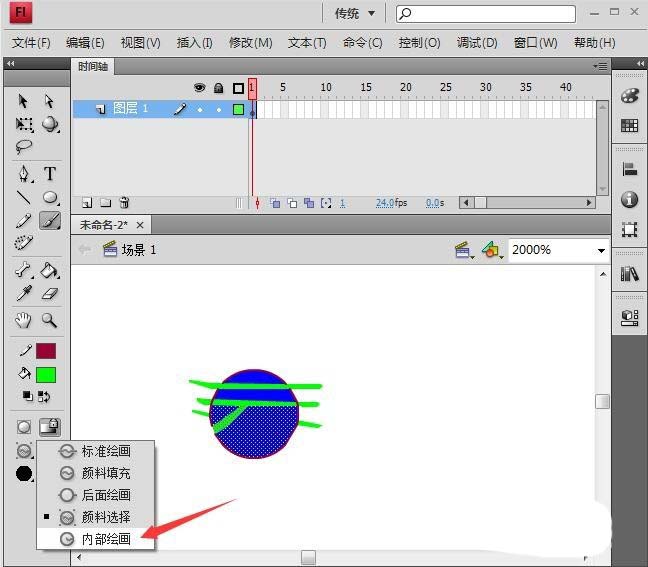The image size is (648, 567).
Task: Choose 标准绘画 brush mode
Action: [95, 451]
